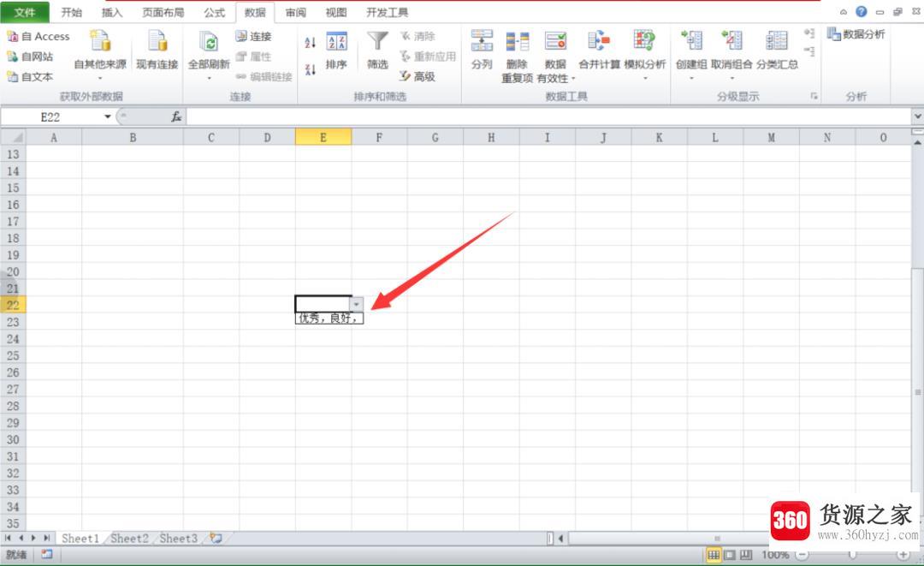Sort descending Z to A

coord(310,69)
